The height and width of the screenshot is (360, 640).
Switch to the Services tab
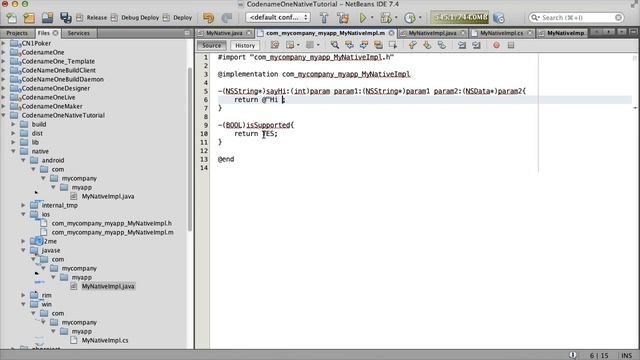(x=78, y=33)
